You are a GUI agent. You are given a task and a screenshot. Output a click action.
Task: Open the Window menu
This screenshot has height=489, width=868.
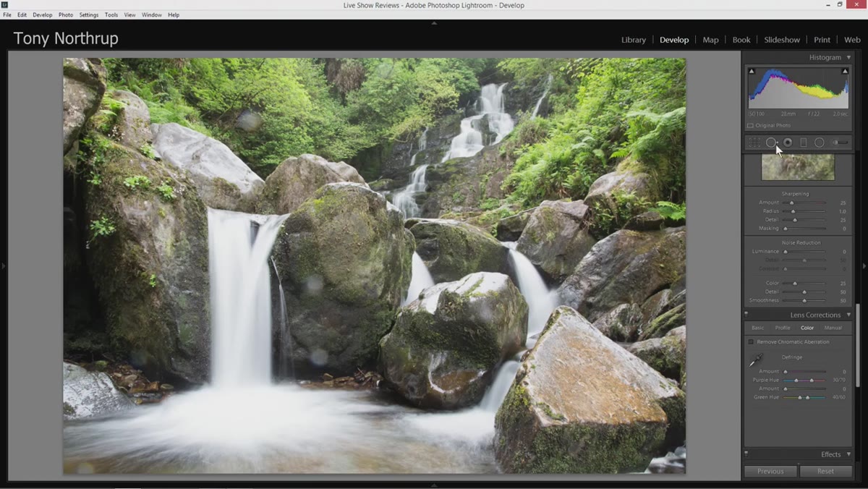[x=152, y=14]
